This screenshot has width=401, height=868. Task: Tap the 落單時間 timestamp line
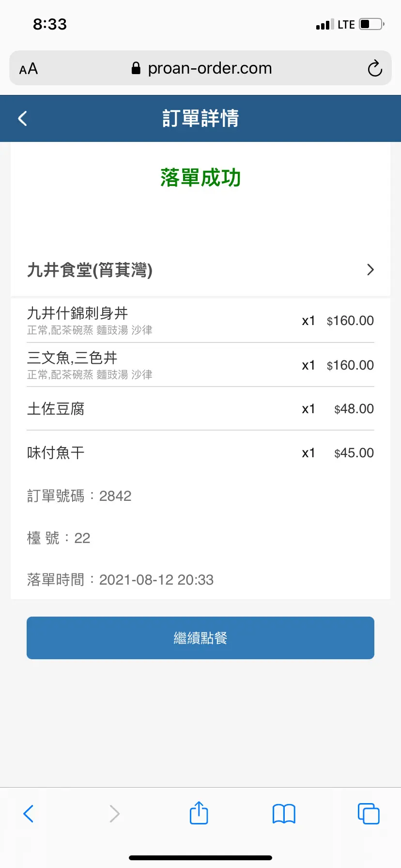[x=120, y=580]
